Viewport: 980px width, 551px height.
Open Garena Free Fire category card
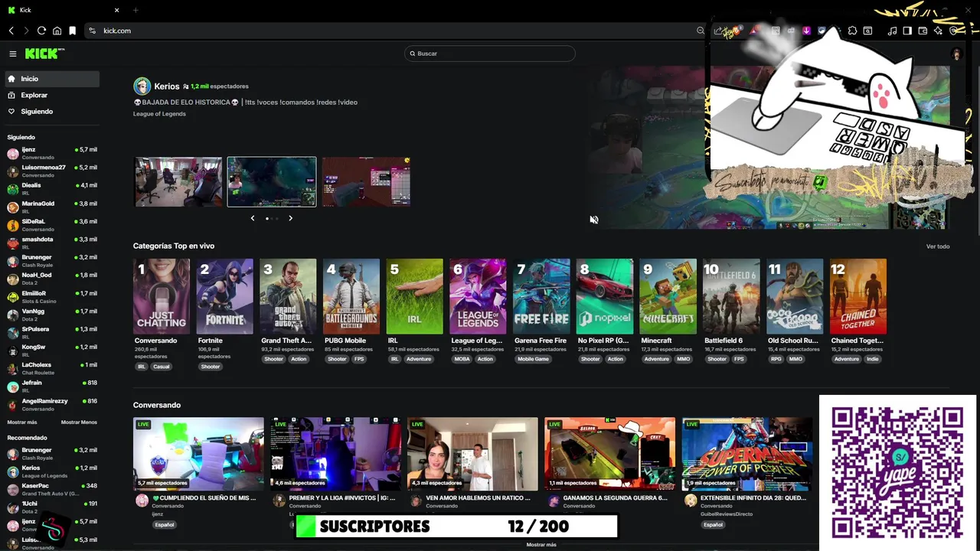point(541,296)
